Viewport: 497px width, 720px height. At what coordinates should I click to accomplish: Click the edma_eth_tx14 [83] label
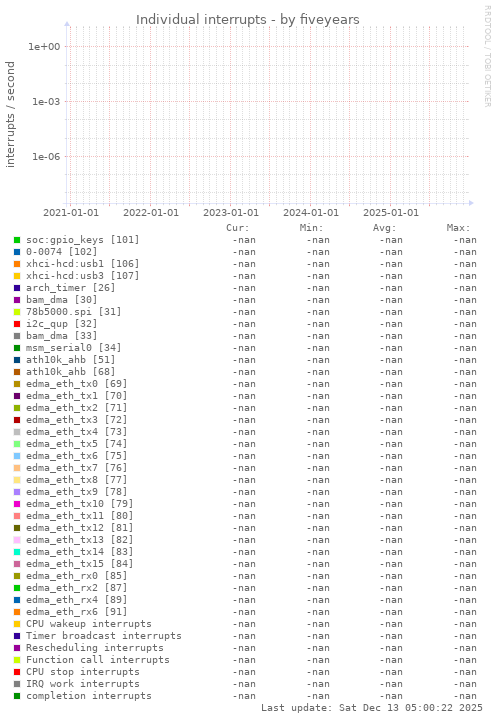pyautogui.click(x=79, y=551)
